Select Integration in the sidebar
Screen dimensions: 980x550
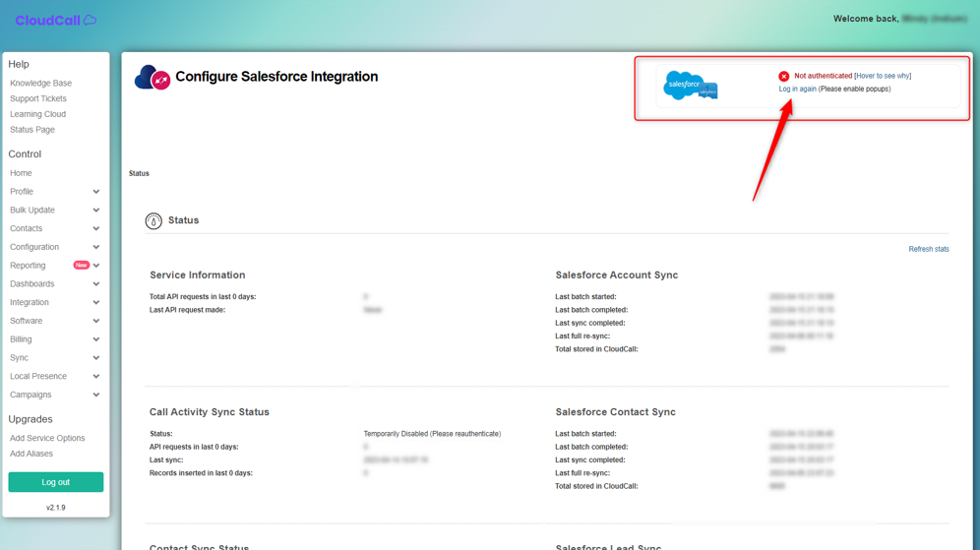pyautogui.click(x=29, y=302)
